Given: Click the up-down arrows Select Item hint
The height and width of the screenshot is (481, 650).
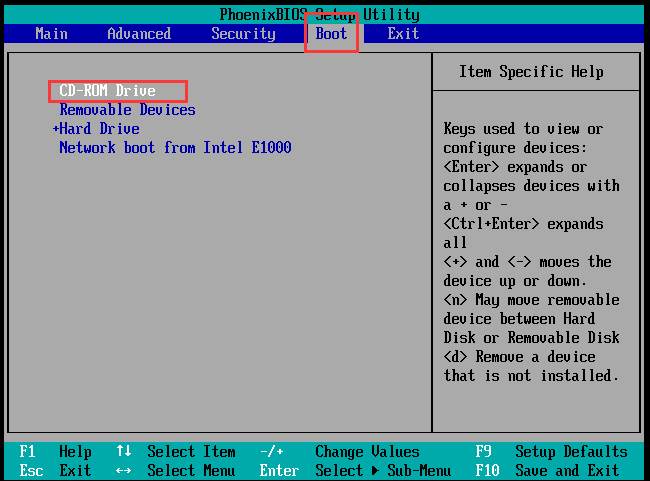Looking at the screenshot, I should [175, 452].
